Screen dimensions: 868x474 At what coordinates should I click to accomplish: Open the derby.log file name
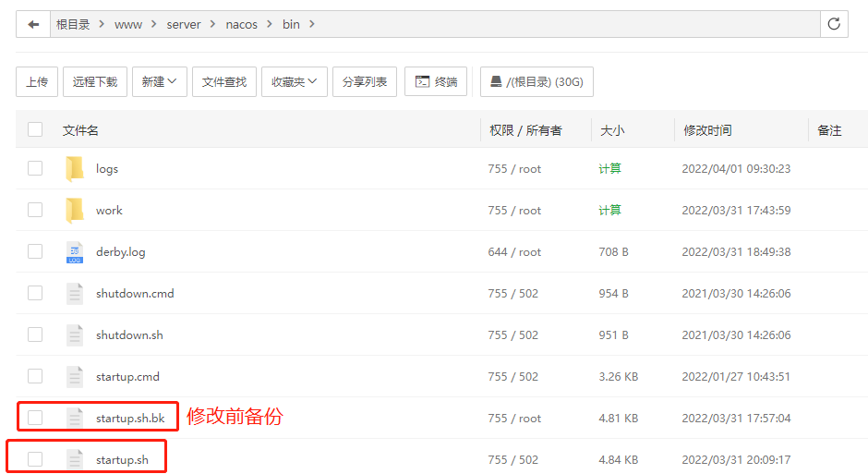[x=121, y=252]
